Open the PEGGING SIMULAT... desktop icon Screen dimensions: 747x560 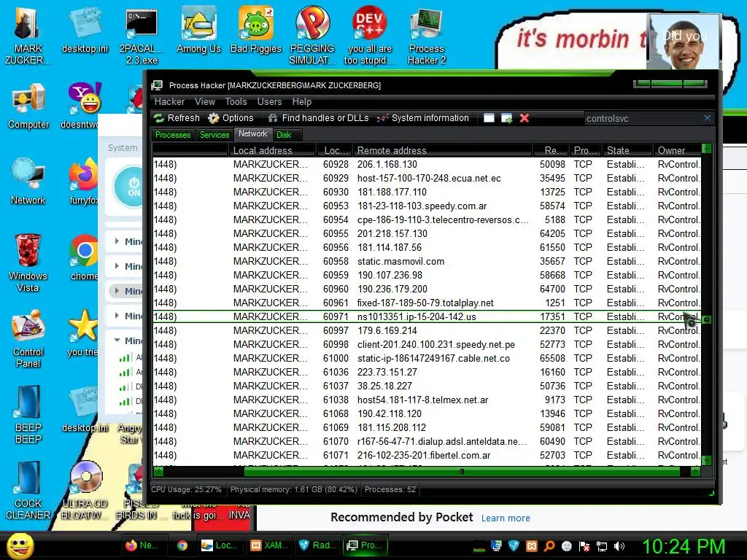tap(312, 36)
